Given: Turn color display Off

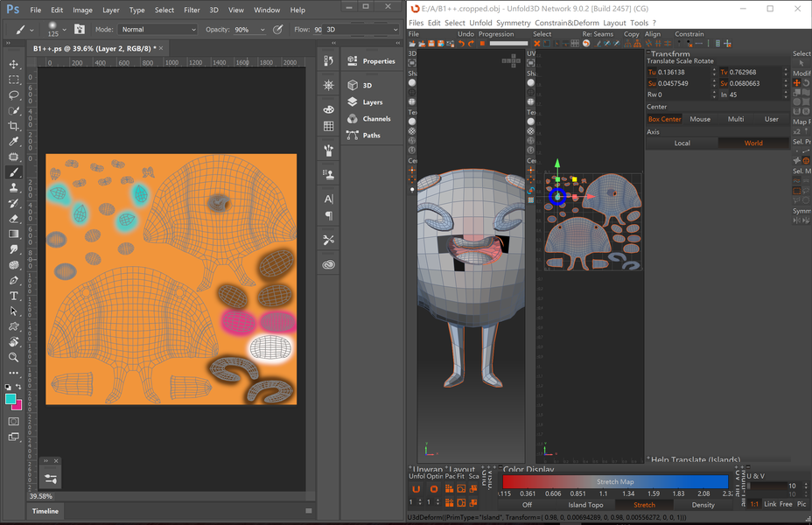Looking at the screenshot, I should point(527,505).
